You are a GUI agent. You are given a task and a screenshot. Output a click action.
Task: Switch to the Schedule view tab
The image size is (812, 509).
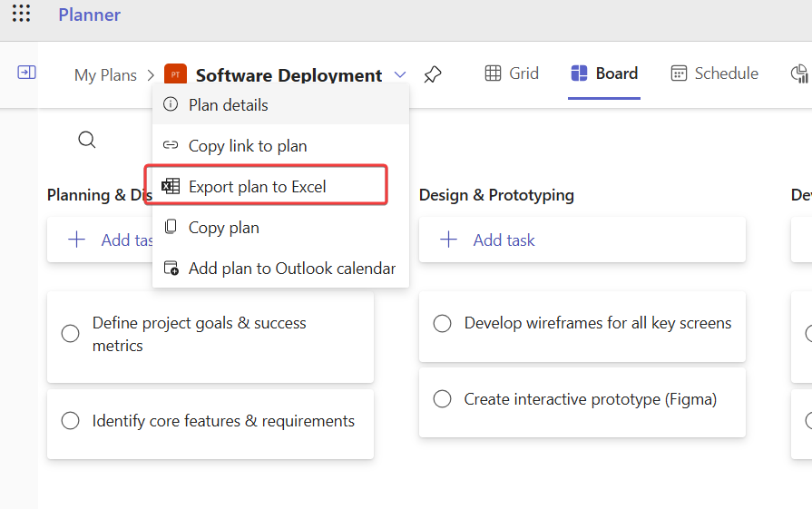714,73
